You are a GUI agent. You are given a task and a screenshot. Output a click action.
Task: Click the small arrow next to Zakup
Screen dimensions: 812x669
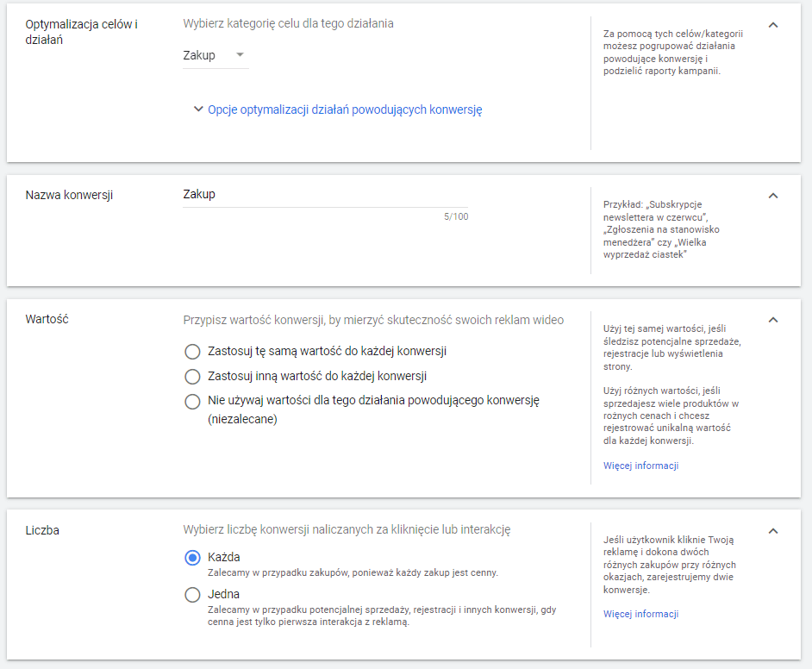pos(240,56)
